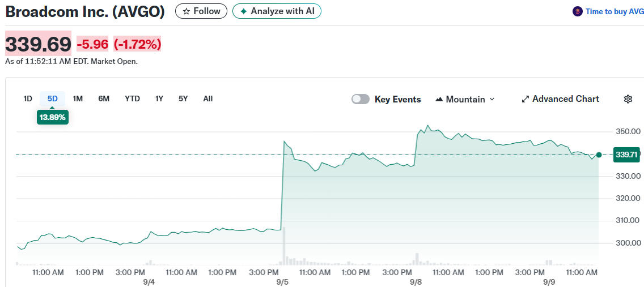Click the Advanced Chart expand arrows icon
This screenshot has height=287, width=644.
tap(525, 99)
